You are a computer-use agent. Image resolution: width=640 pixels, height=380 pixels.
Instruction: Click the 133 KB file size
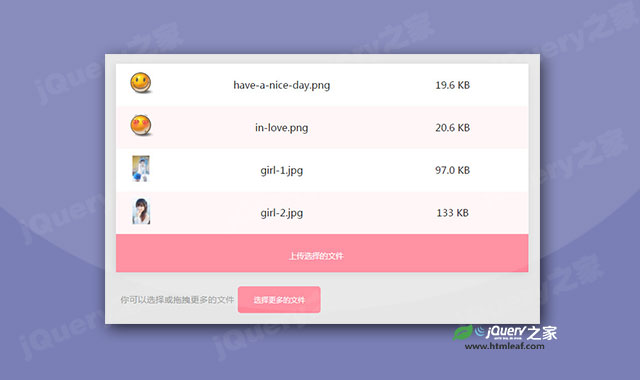click(x=452, y=213)
